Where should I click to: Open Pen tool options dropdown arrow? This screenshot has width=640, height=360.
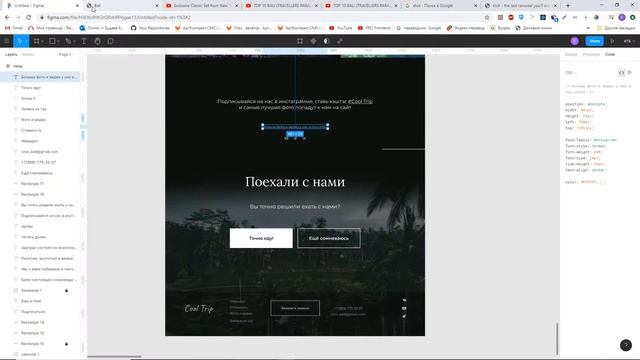(74, 42)
